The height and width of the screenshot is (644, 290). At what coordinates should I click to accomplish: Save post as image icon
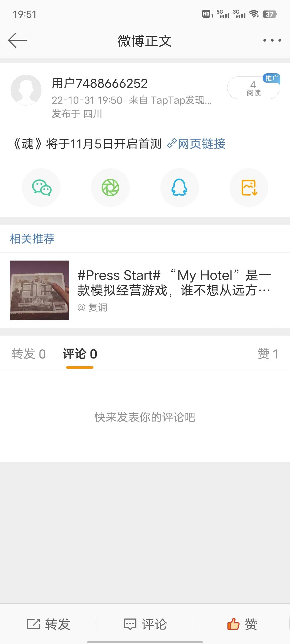coord(249,188)
